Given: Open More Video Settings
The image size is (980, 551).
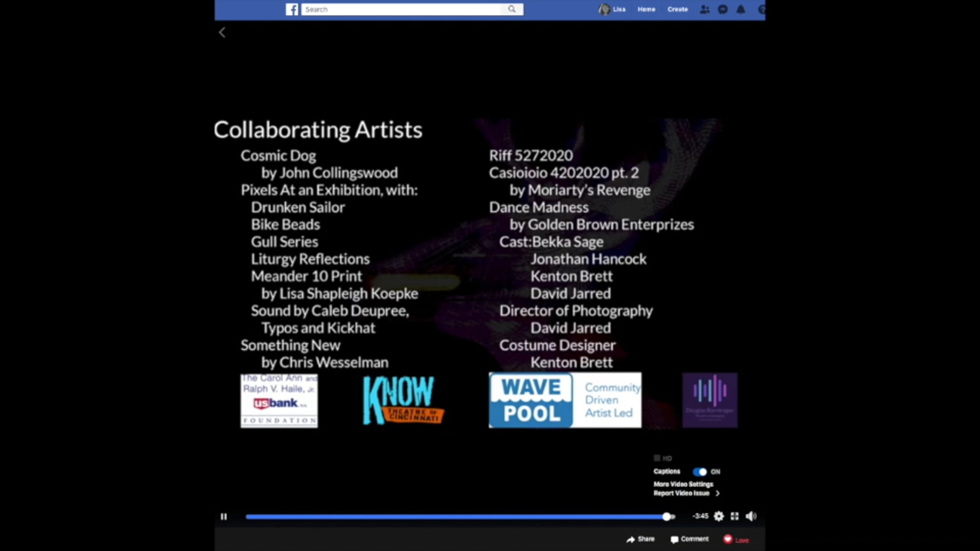Looking at the screenshot, I should click(683, 484).
